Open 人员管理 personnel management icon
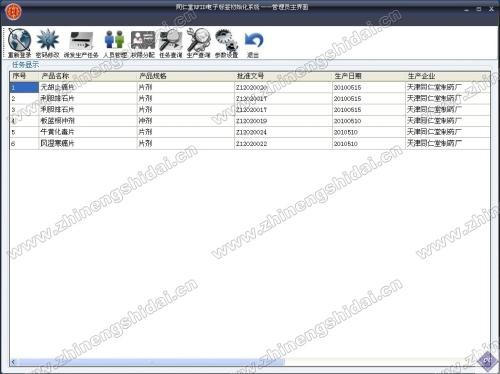 tap(115, 43)
